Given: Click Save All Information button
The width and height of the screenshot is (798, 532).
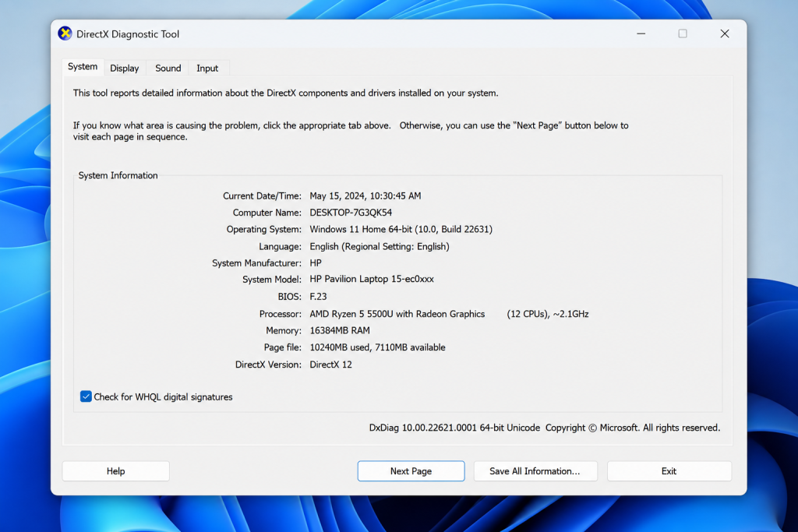Looking at the screenshot, I should point(535,471).
